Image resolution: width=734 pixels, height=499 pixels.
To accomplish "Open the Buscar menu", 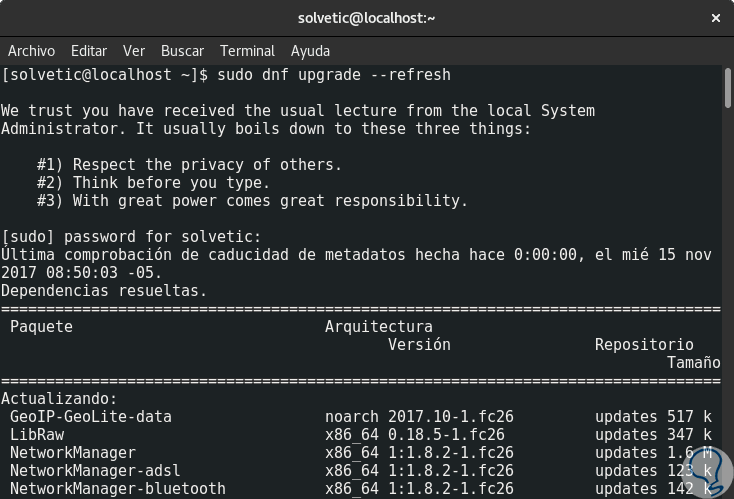I will [182, 51].
